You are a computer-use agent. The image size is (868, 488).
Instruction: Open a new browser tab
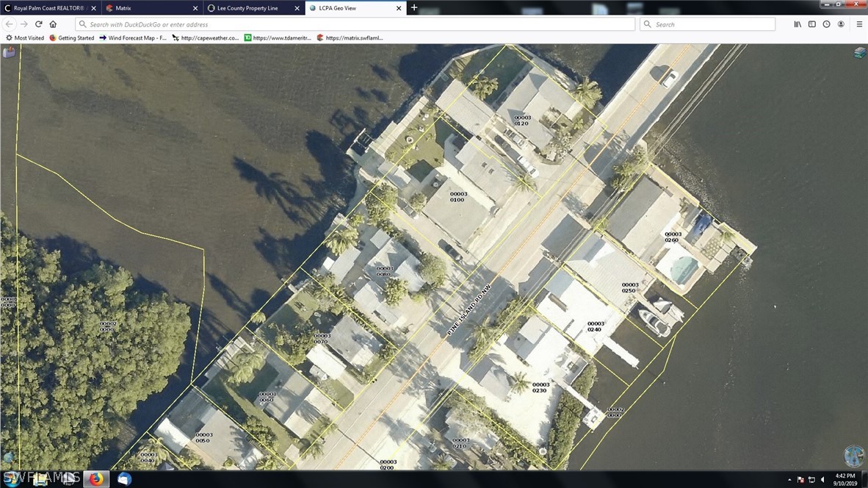pyautogui.click(x=414, y=8)
